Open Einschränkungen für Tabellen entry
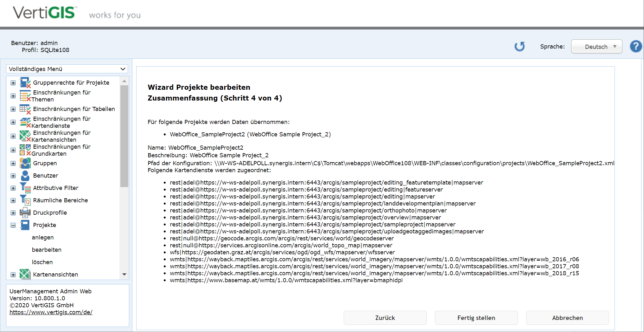 [x=74, y=109]
